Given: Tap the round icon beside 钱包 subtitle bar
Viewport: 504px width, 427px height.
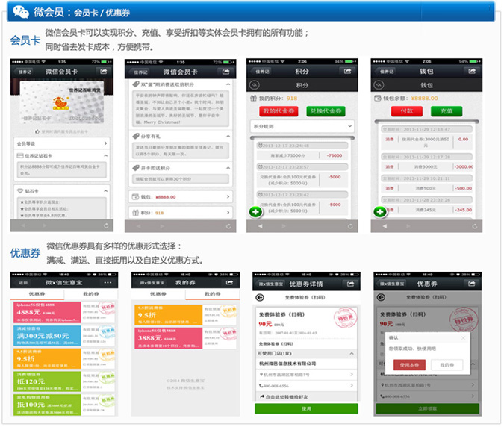Looking at the screenshot, I should click(x=379, y=85).
